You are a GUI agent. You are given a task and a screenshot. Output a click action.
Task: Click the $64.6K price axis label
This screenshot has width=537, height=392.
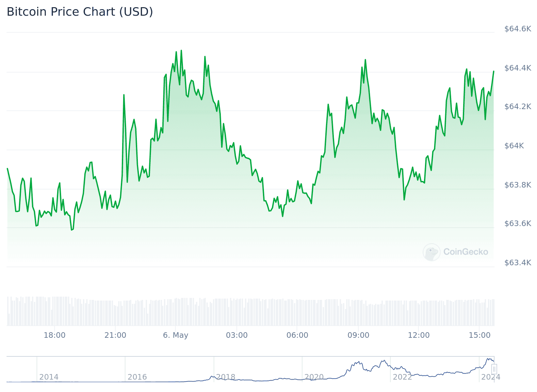tap(518, 29)
